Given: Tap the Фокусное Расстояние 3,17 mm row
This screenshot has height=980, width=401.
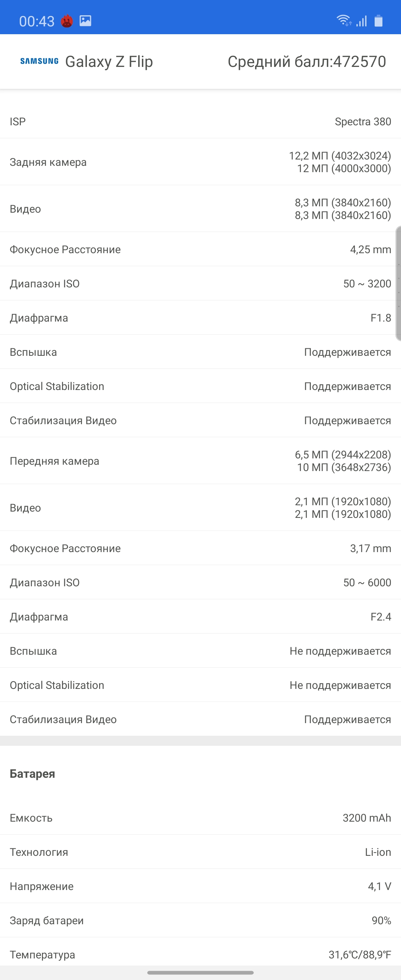Looking at the screenshot, I should [x=200, y=548].
